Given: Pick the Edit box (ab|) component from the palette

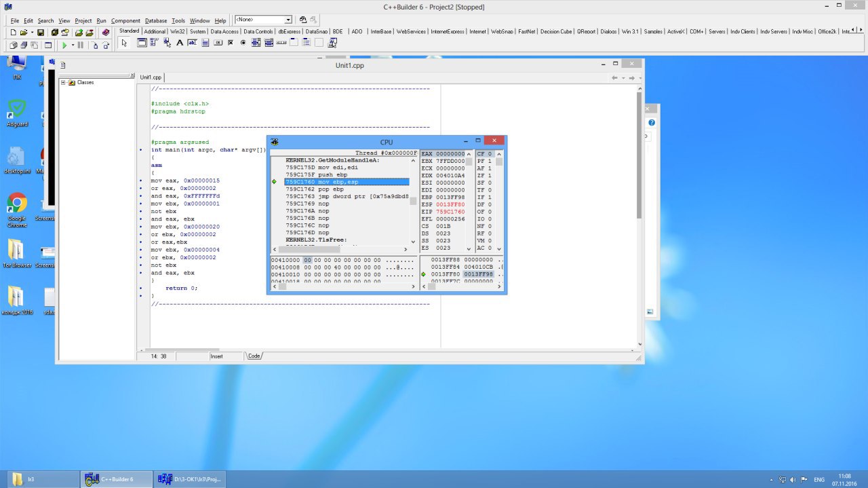Looking at the screenshot, I should click(x=192, y=43).
